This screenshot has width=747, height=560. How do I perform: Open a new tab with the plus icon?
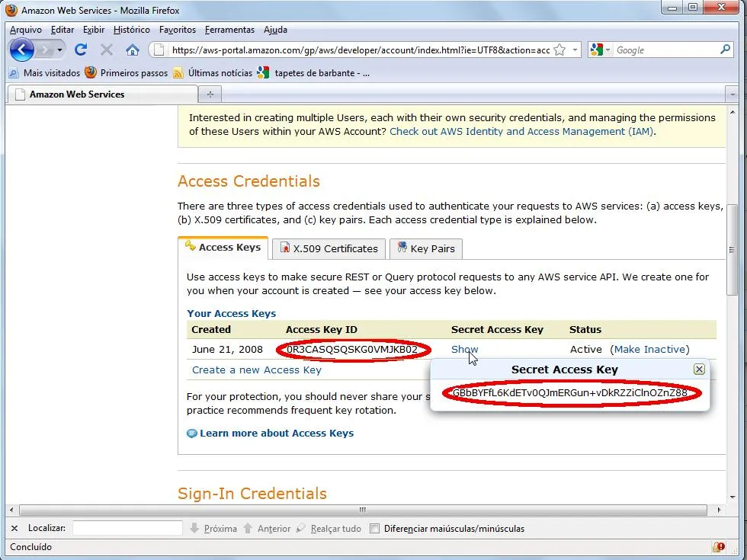210,93
